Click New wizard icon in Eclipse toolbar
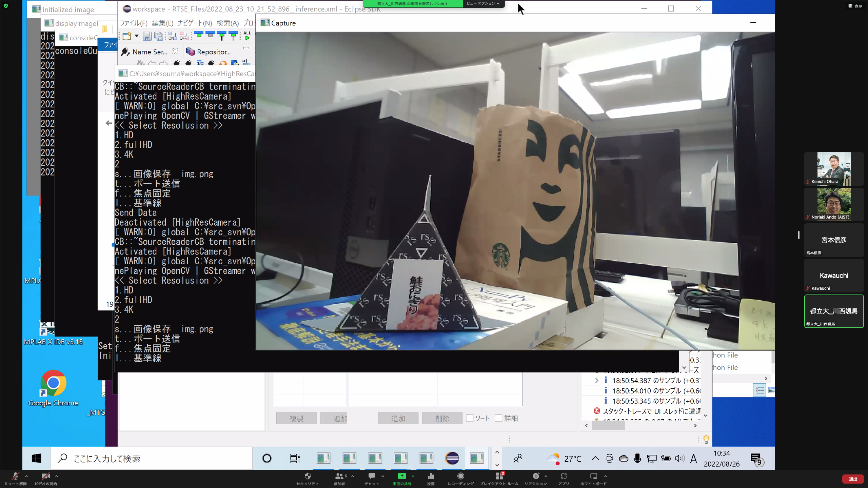 tap(127, 36)
